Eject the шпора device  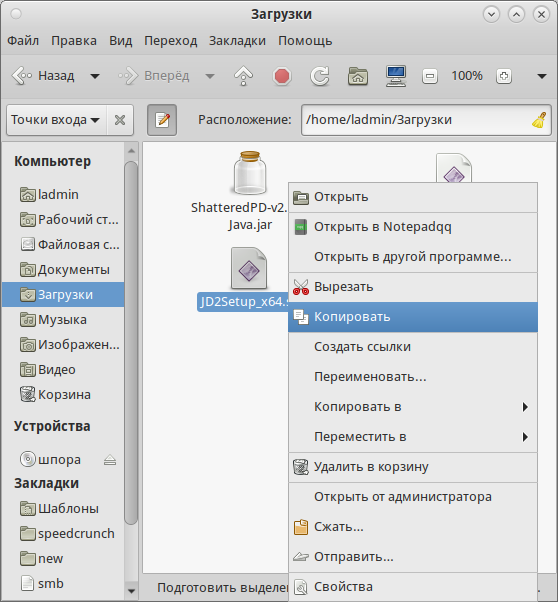(110, 460)
